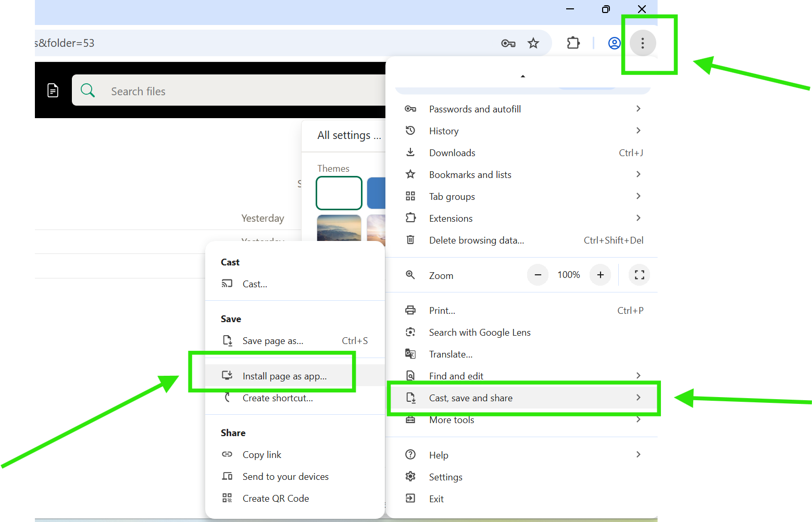The image size is (812, 522).
Task: Select Copy link option
Action: (295, 454)
